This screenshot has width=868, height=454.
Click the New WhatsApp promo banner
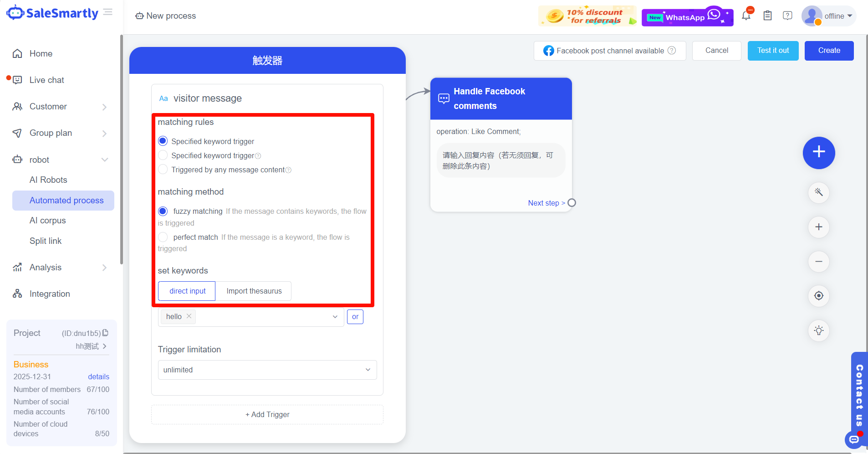[x=687, y=16]
